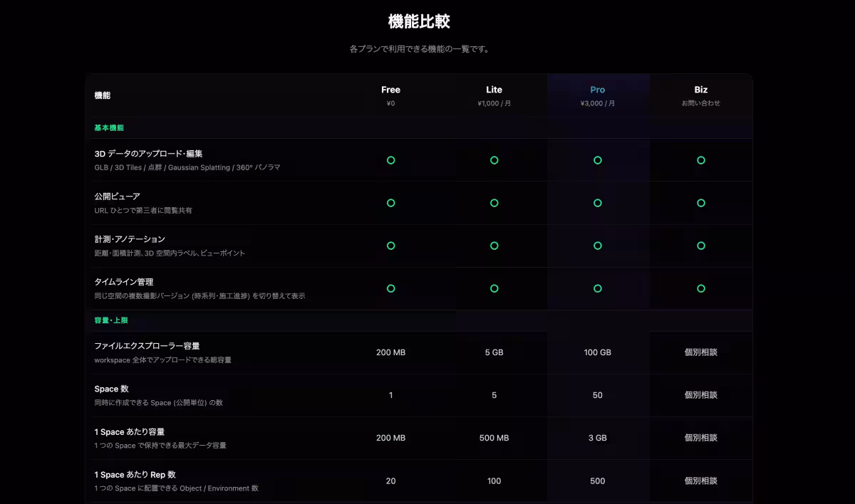Click the Free plan column header
This screenshot has height=504, width=855.
click(x=390, y=90)
